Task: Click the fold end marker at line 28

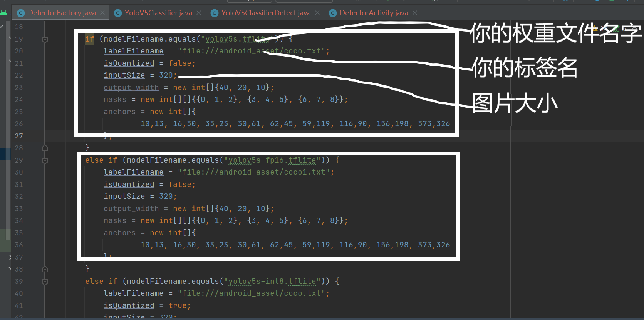Action: (45, 148)
